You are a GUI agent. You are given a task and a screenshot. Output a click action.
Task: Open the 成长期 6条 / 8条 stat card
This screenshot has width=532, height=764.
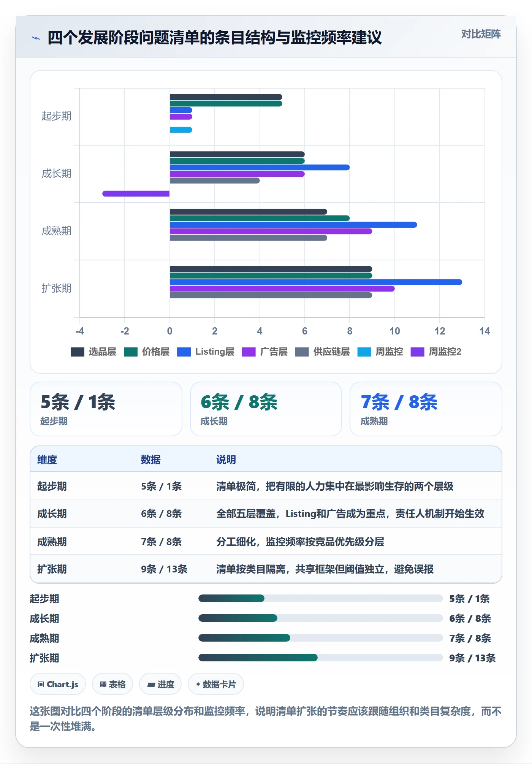[x=266, y=409]
